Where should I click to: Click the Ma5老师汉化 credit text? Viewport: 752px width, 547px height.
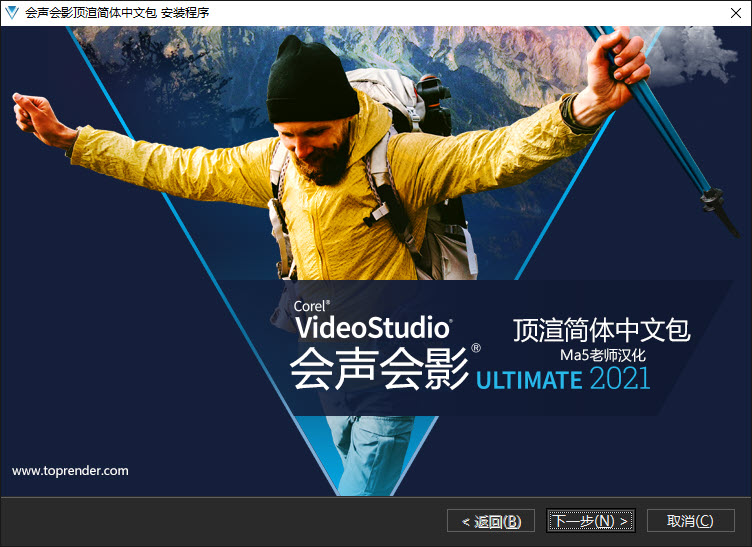pyautogui.click(x=603, y=355)
